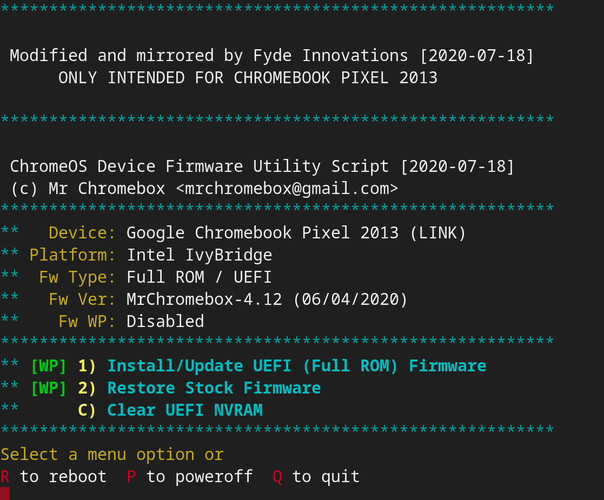This screenshot has height=500, width=604.
Task: Click the mrchromebox@gmail.com email address
Action: [x=287, y=189]
